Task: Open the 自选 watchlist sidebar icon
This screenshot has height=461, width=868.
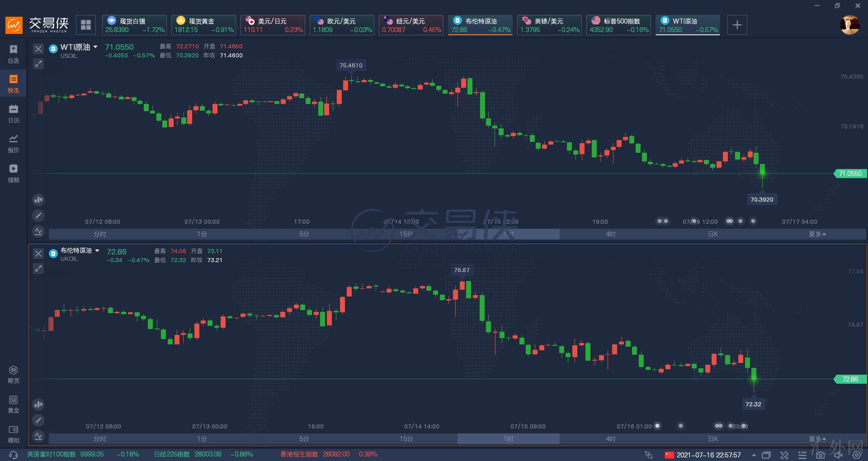Action: click(x=14, y=54)
